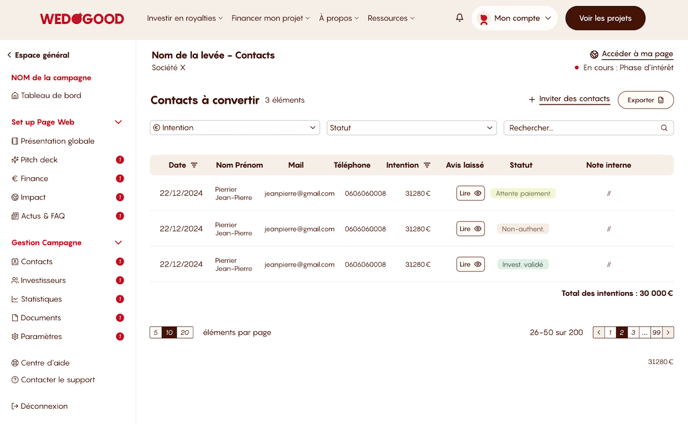Click the Intention column filter icon
The height and width of the screenshot is (441, 688).
(427, 165)
